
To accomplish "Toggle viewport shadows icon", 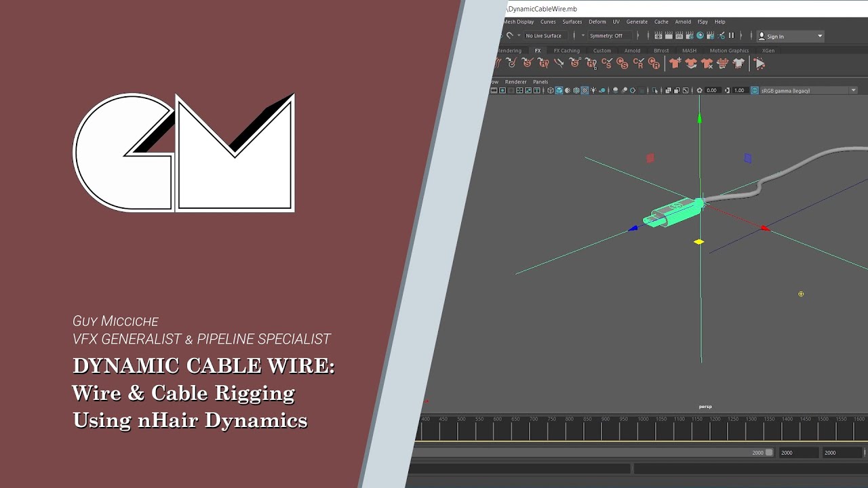I will [602, 90].
